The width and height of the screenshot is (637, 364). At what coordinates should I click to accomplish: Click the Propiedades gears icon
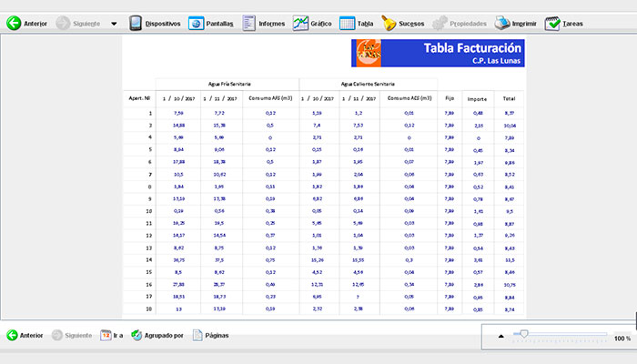[x=440, y=23]
